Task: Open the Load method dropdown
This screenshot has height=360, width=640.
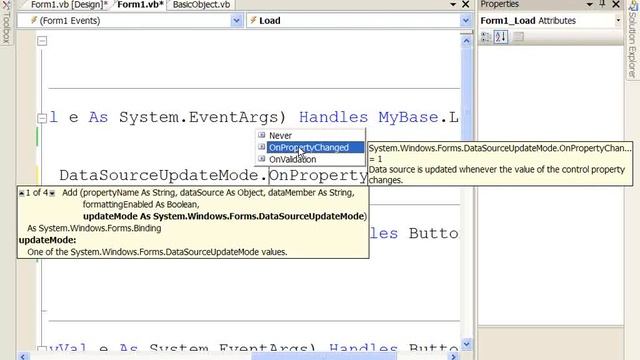Action: pyautogui.click(x=466, y=20)
